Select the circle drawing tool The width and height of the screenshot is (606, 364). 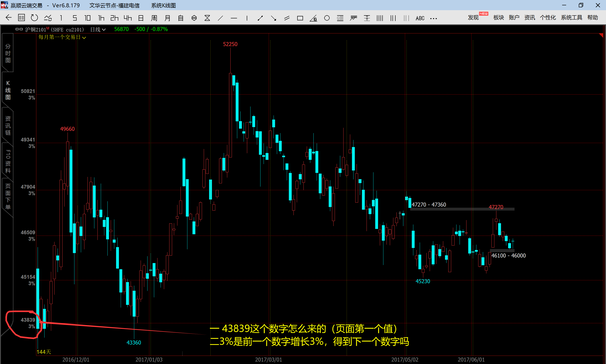326,18
